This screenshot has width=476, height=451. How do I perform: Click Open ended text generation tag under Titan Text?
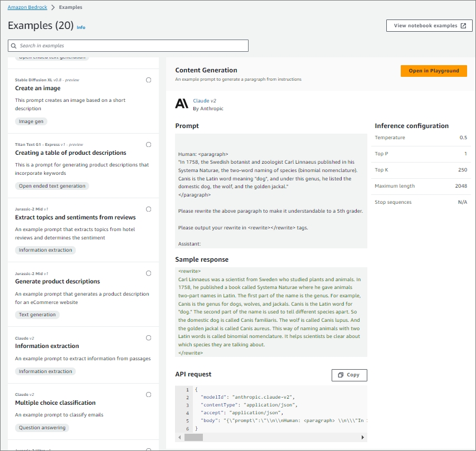click(x=52, y=186)
